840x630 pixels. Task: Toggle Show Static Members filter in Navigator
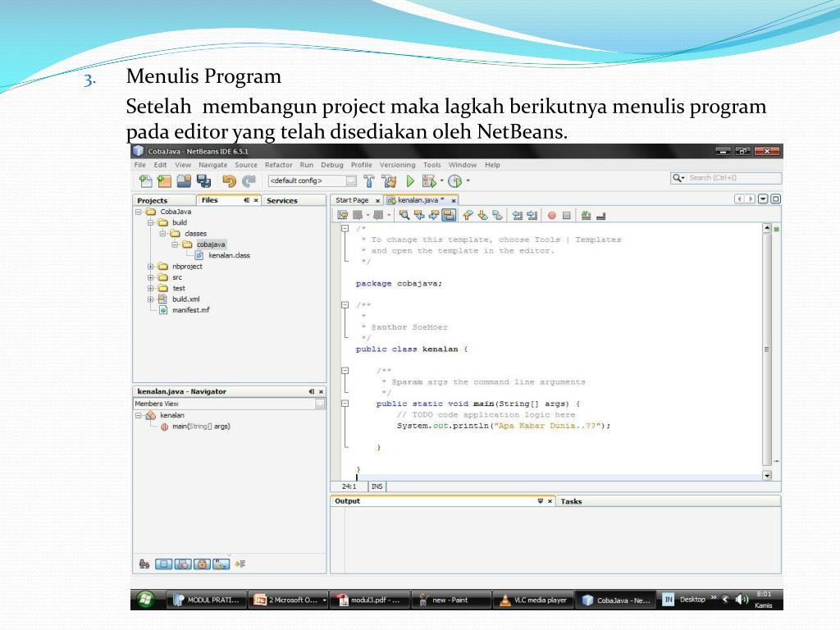coord(183,564)
